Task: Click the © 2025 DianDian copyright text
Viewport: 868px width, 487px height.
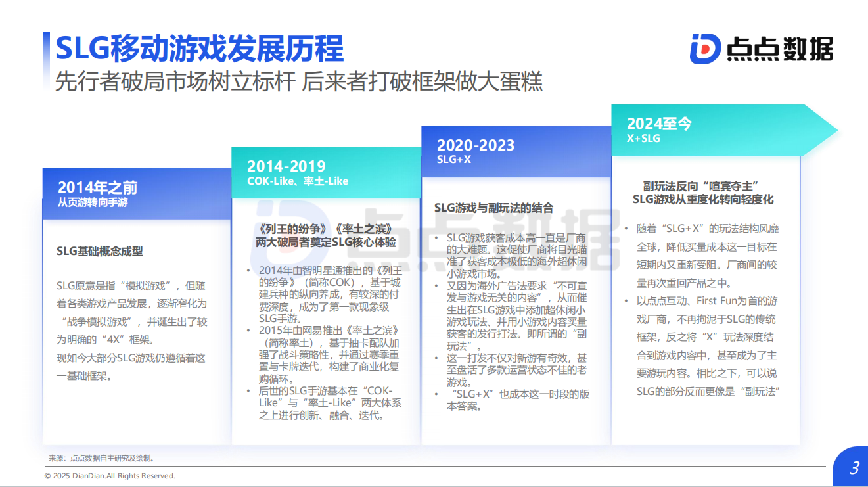Action: point(110,476)
